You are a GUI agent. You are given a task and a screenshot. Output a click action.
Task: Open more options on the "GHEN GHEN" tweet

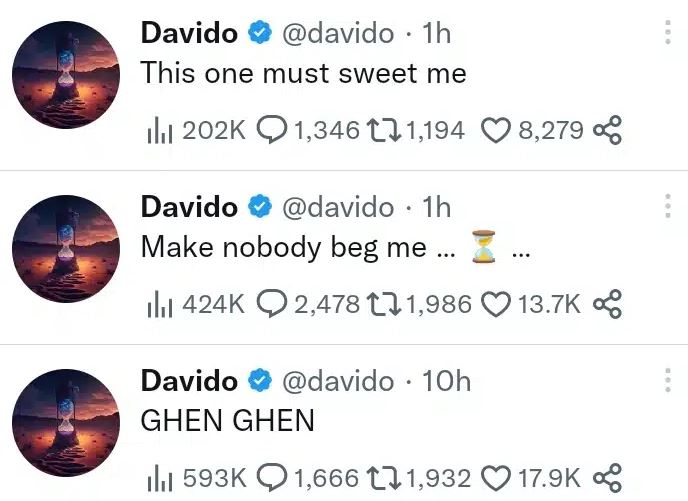pyautogui.click(x=668, y=380)
